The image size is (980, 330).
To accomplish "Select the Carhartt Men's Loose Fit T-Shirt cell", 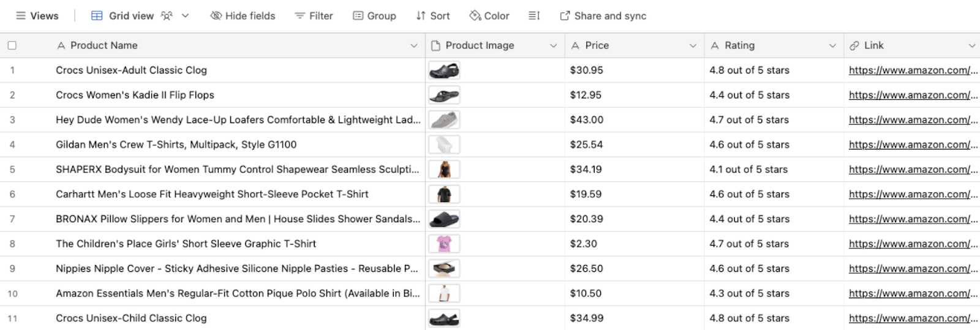I will pyautogui.click(x=237, y=194).
